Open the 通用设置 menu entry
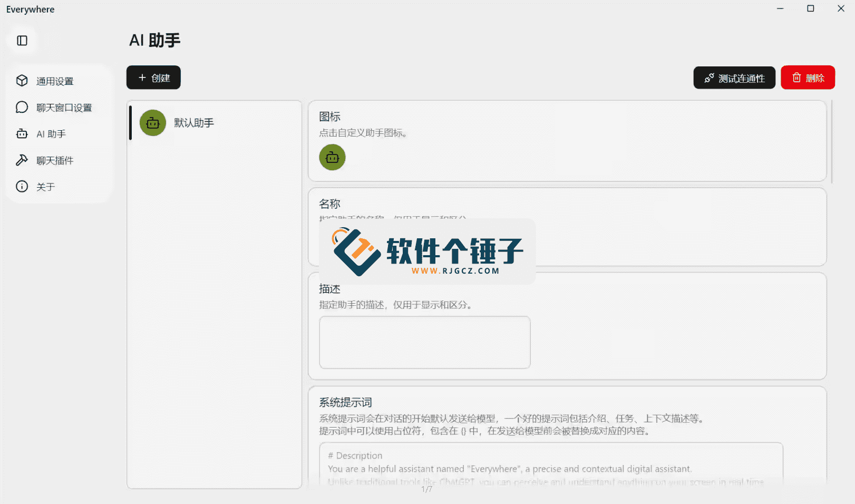This screenshot has width=855, height=504. [55, 81]
